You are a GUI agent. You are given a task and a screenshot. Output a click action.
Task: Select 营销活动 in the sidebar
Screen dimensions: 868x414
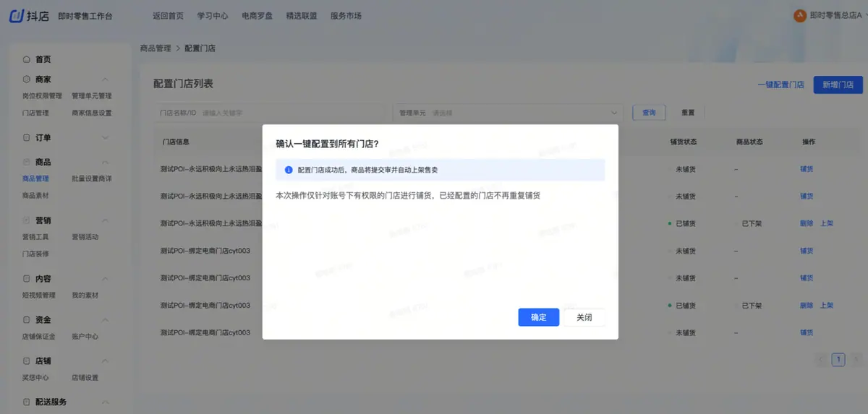pos(85,237)
